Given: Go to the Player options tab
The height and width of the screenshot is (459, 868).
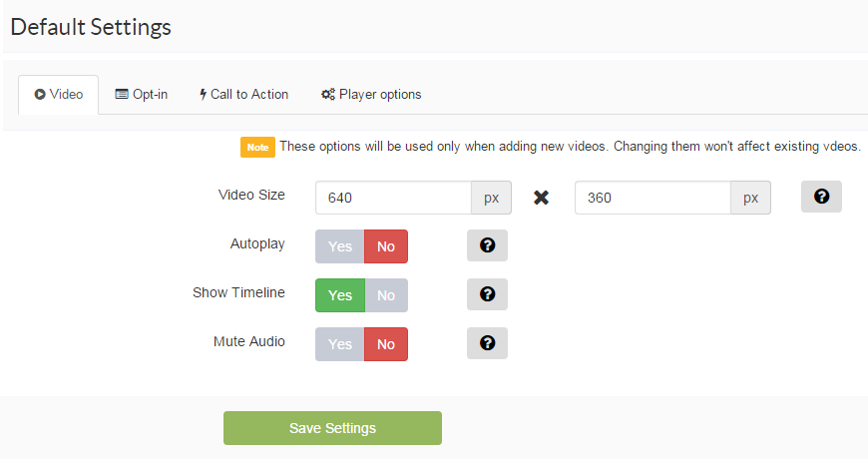Looking at the screenshot, I should 371,95.
